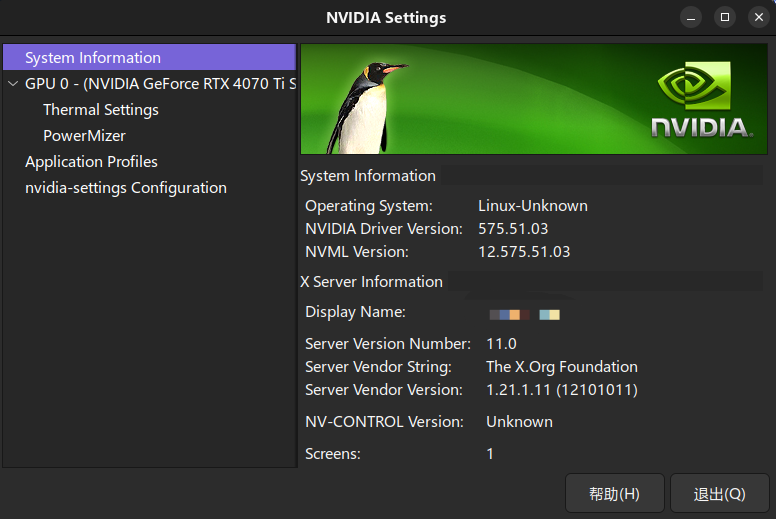Click the NVIDIA Driver Version label
This screenshot has height=519, width=776.
(384, 229)
